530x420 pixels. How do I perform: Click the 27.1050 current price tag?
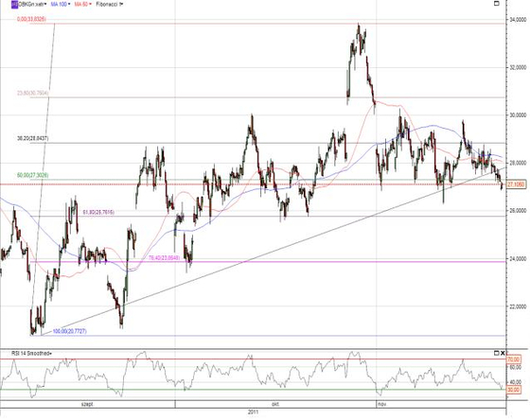[516, 184]
